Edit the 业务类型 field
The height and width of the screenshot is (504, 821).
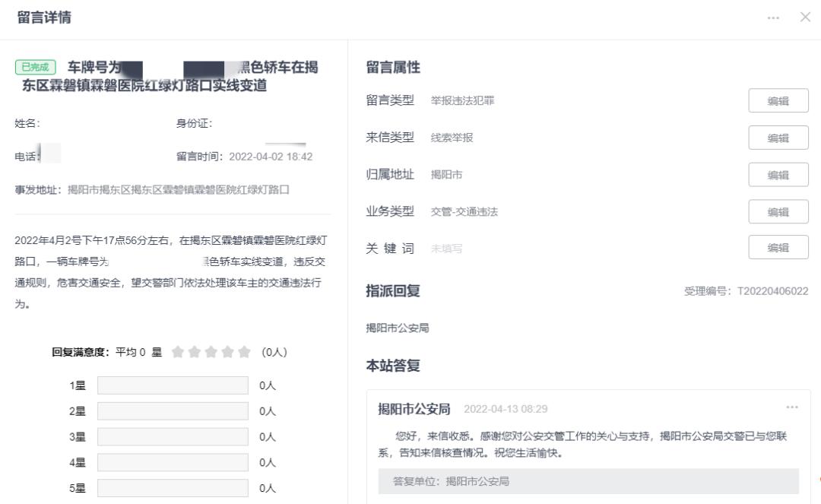pyautogui.click(x=778, y=211)
